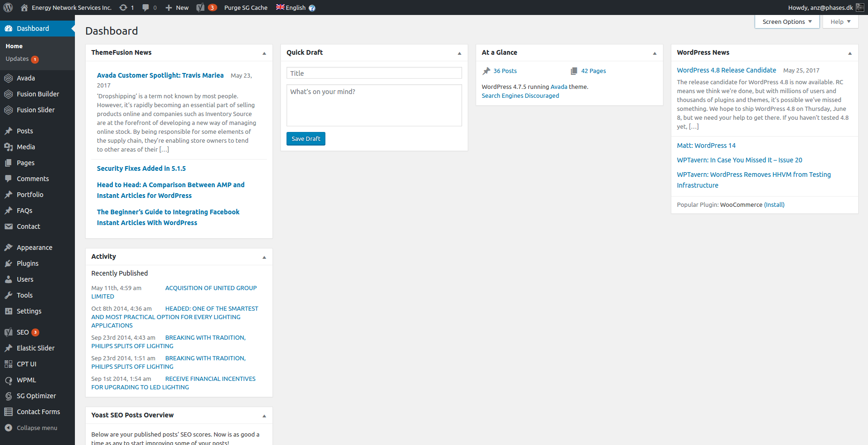
Task: Open Matt: WordPress 14 news link
Action: [706, 146]
